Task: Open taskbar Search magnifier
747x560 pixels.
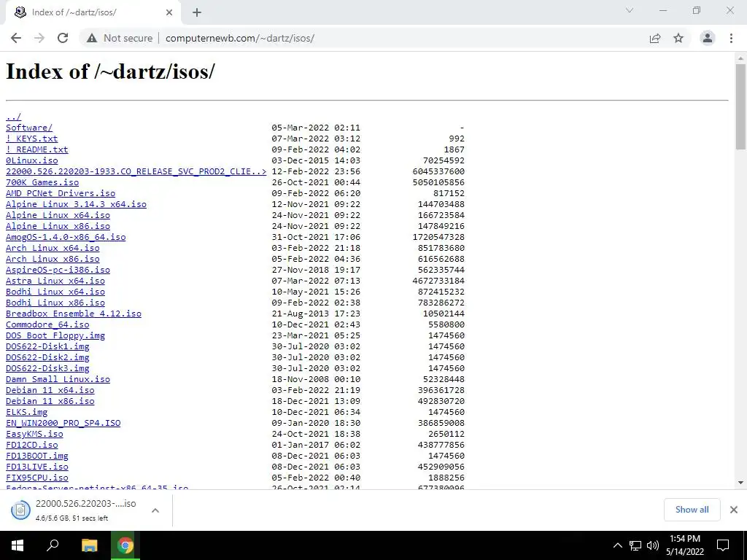Action: [x=53, y=545]
